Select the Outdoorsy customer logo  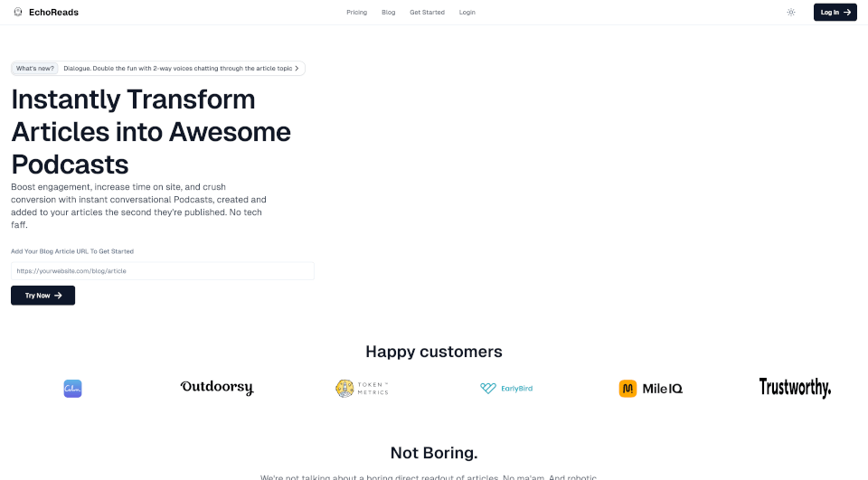(x=217, y=388)
